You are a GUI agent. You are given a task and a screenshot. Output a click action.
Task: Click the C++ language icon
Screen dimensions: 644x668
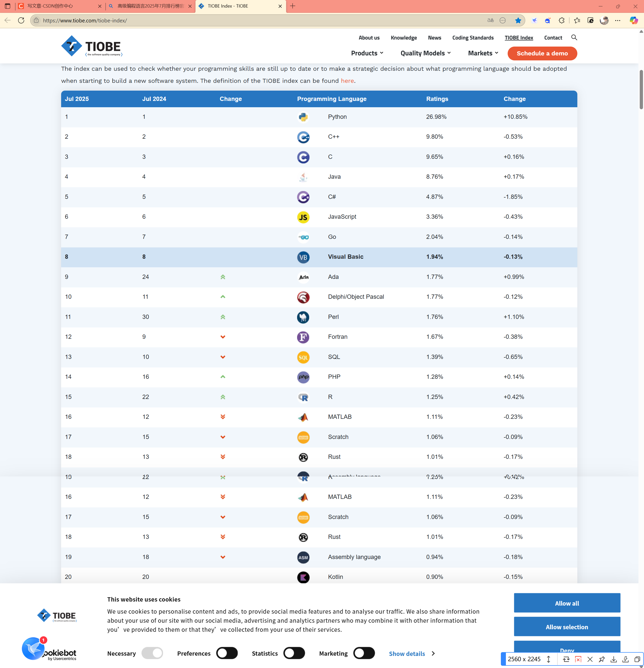tap(303, 137)
